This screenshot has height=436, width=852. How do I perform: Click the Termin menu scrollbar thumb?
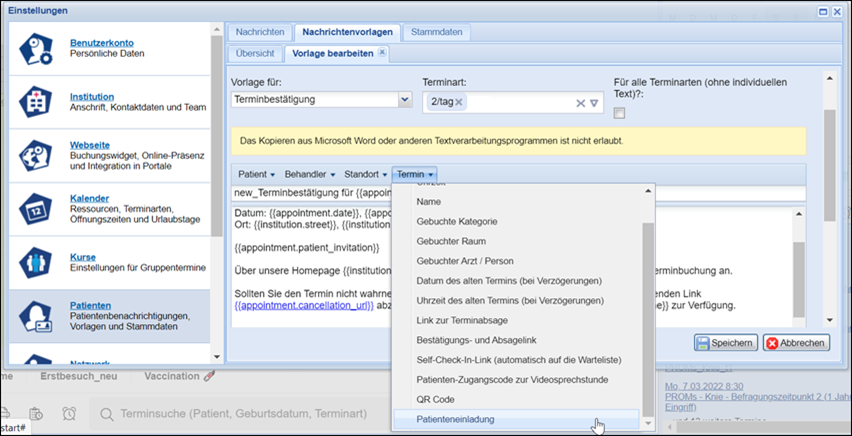[x=648, y=320]
